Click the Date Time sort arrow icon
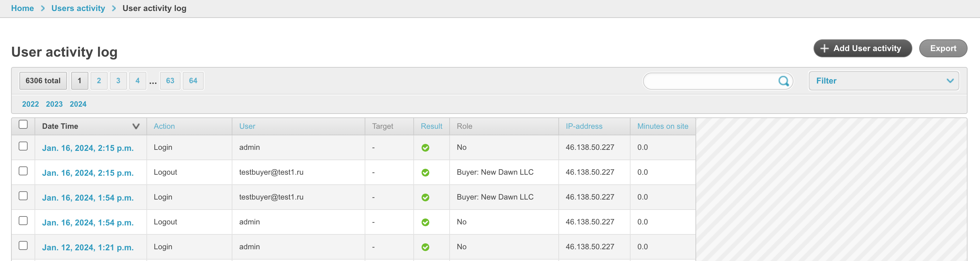Screen dimensions: 980x261 click(136, 126)
